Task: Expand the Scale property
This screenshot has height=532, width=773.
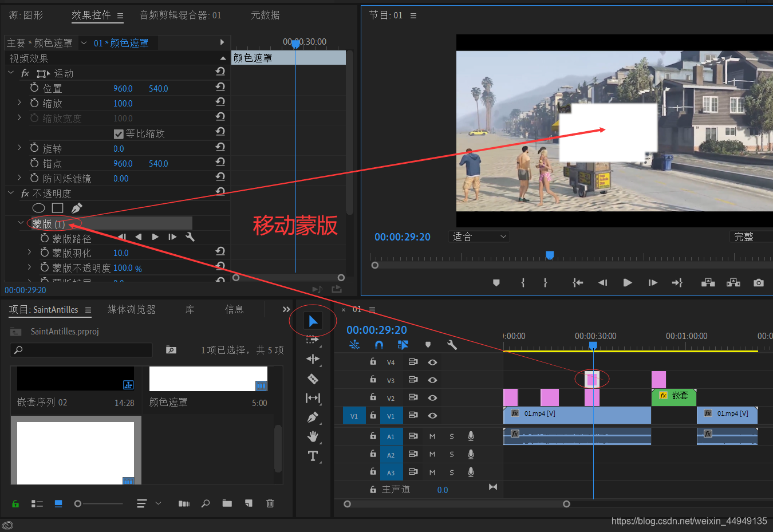Action: 19,103
